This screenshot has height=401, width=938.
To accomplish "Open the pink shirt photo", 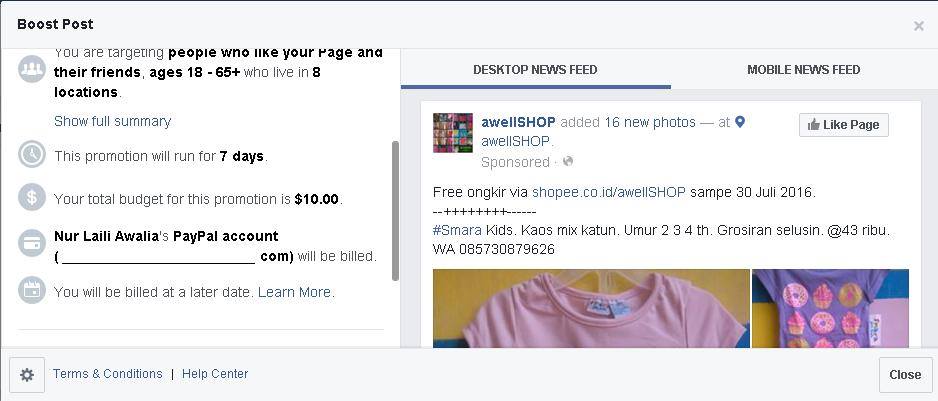I will (x=591, y=308).
